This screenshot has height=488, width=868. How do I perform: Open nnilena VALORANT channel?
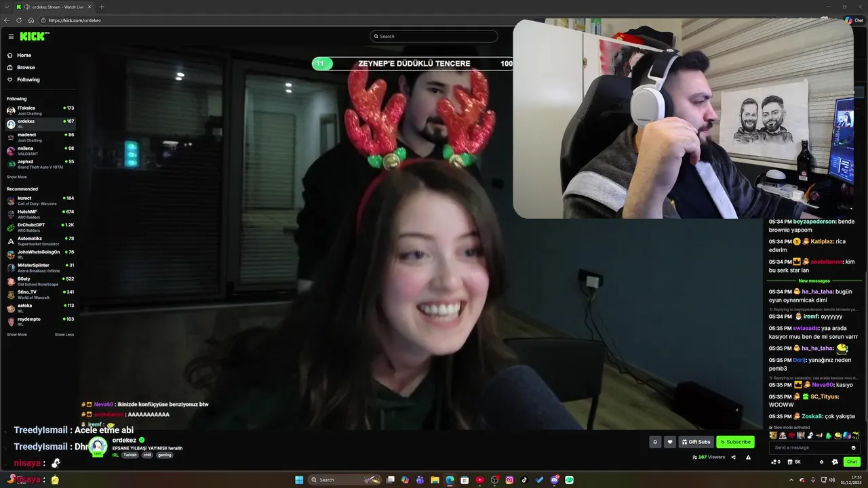(x=41, y=150)
